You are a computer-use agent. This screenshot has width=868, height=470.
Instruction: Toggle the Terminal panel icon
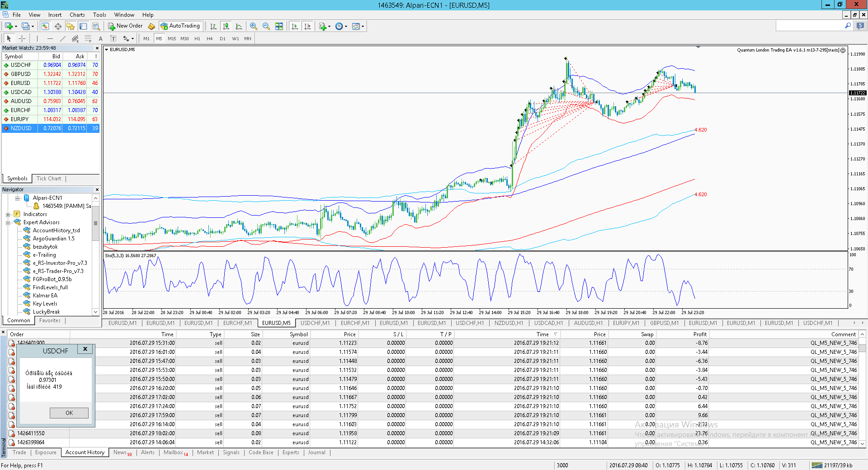pyautogui.click(x=83, y=26)
